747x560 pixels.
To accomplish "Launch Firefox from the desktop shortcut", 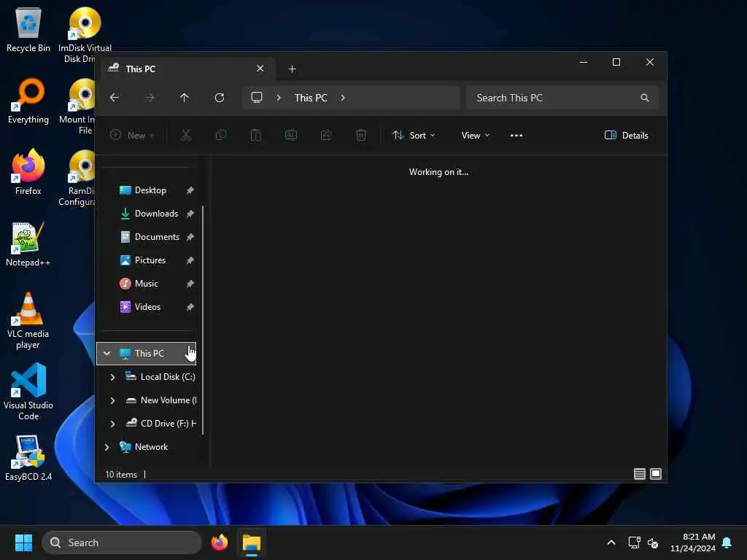I will coord(28,172).
